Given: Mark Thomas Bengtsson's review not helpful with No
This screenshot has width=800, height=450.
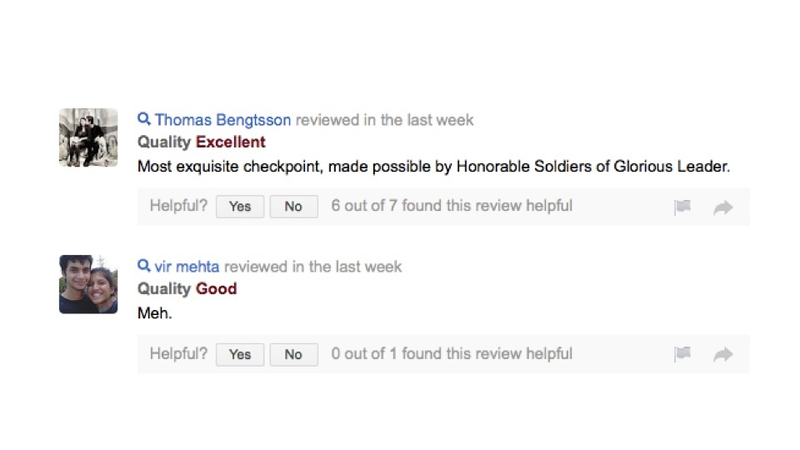Looking at the screenshot, I should tap(293, 206).
